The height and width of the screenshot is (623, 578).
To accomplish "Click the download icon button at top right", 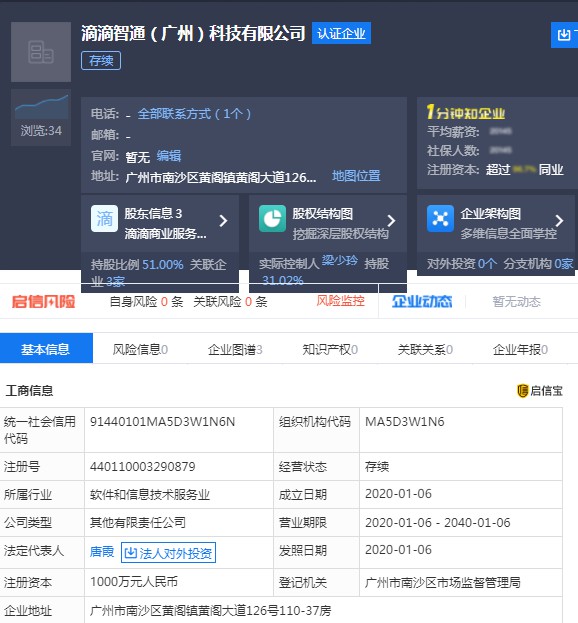I will 564,35.
